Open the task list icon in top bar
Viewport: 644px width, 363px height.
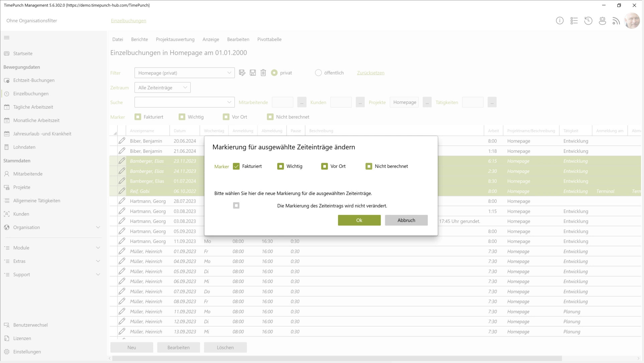pyautogui.click(x=574, y=21)
